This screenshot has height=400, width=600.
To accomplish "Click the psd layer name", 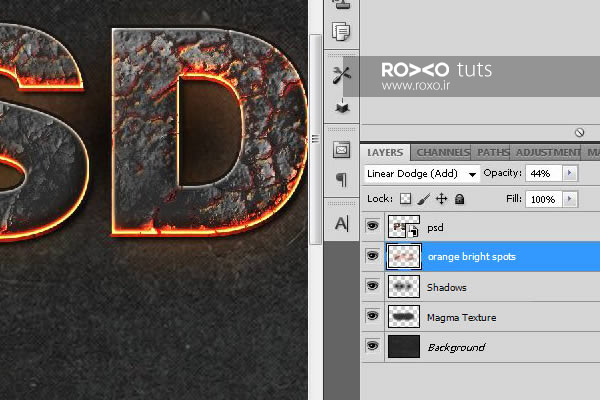I will [435, 228].
